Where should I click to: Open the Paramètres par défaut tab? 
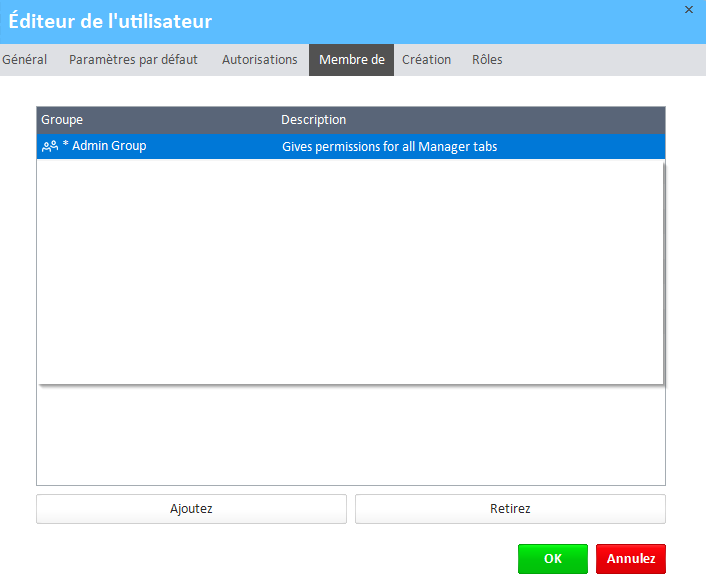(133, 60)
